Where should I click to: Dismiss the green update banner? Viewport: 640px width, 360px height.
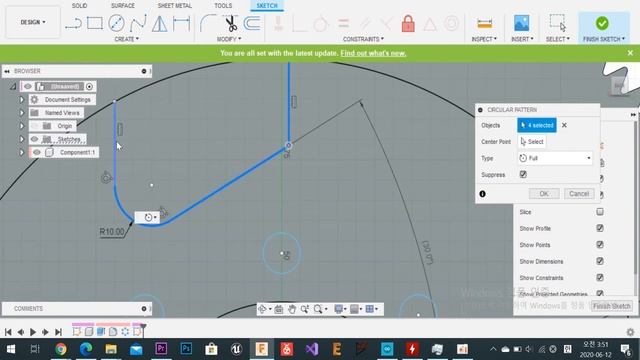[x=630, y=53]
